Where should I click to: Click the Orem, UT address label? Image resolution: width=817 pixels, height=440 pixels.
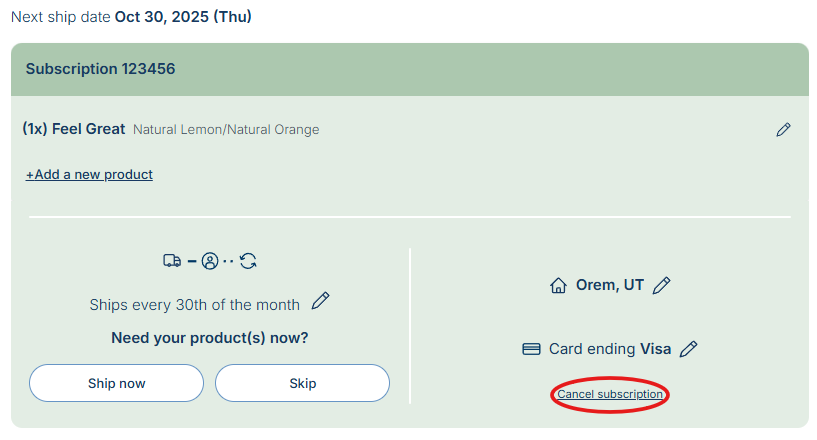pyautogui.click(x=610, y=286)
